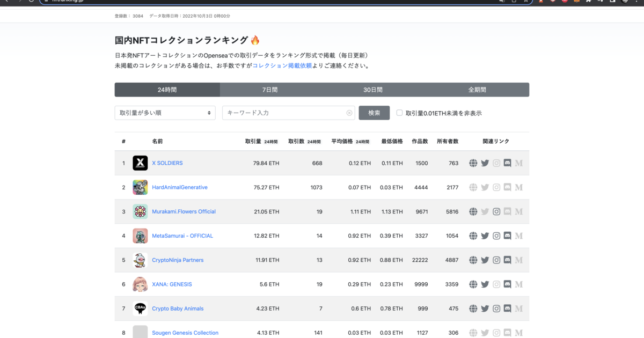
Task: Open the Medium icon for CryptoNinja Partners
Action: pyautogui.click(x=518, y=260)
